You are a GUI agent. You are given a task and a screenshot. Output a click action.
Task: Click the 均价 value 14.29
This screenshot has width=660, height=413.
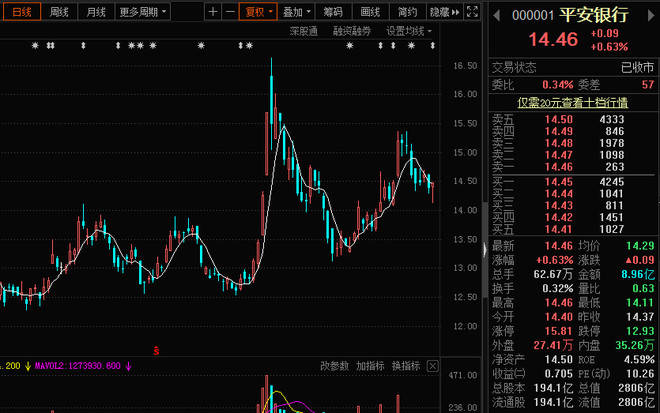[640, 245]
